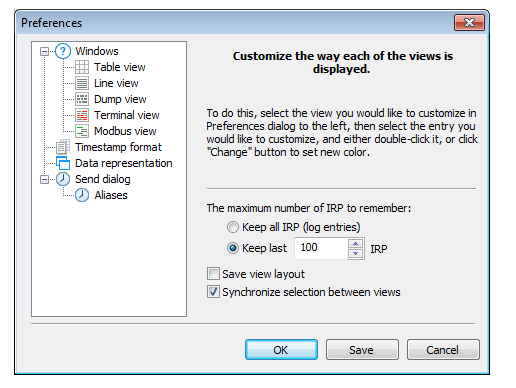Click the Save button

pos(362,350)
